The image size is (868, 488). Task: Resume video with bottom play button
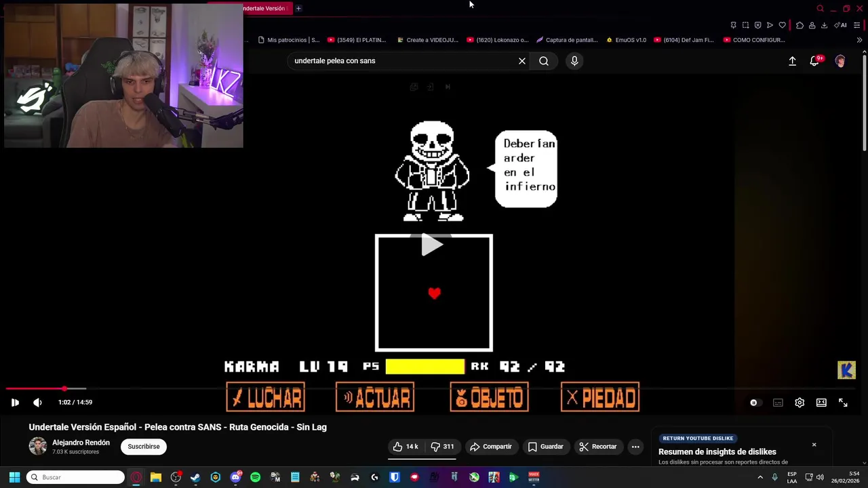point(15,403)
